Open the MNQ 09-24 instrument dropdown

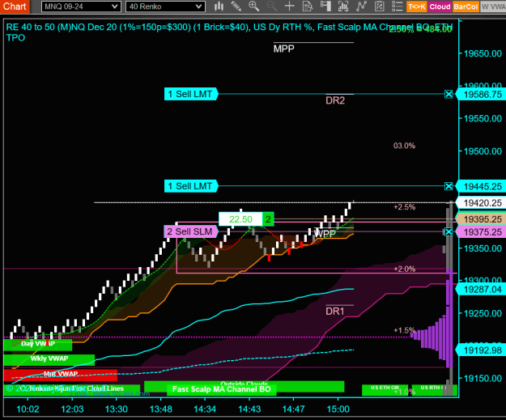click(x=81, y=6)
